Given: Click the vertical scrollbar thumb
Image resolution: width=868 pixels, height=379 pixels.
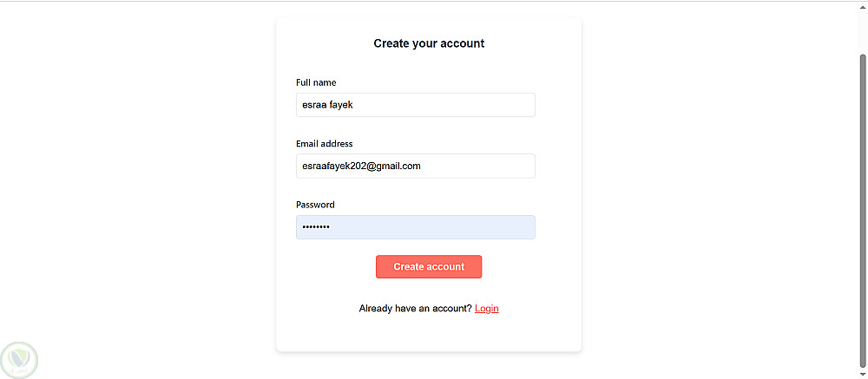Looking at the screenshot, I should [862, 208].
